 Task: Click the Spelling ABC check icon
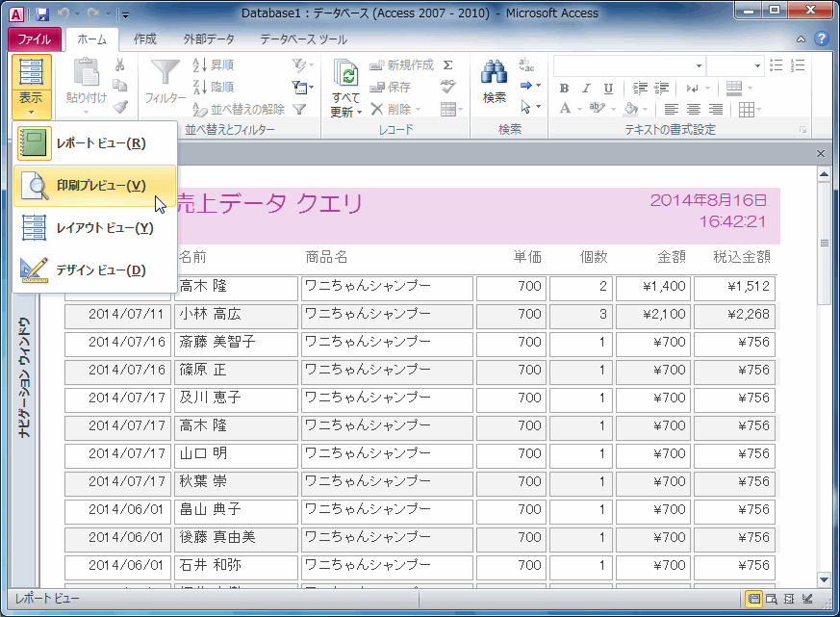(448, 87)
